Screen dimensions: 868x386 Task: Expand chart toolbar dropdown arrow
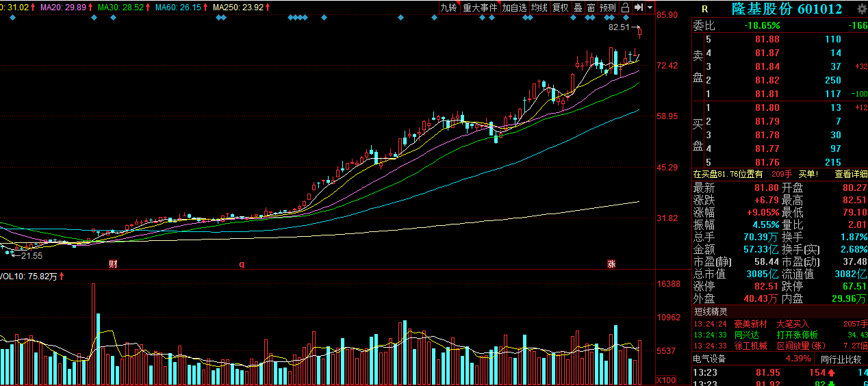click(x=650, y=8)
